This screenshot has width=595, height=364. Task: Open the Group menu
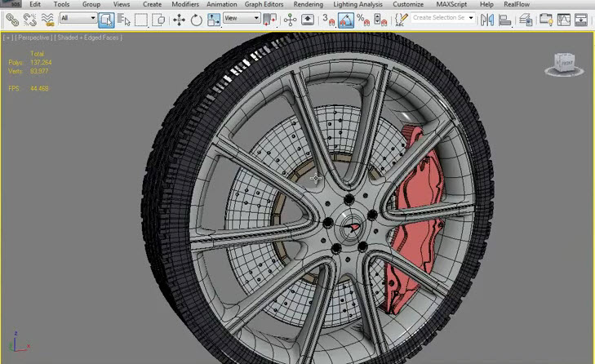tap(91, 4)
